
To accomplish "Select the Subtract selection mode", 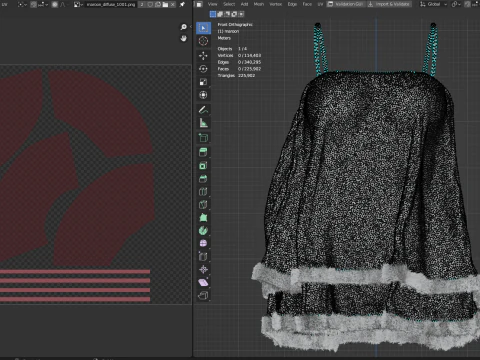I will tap(227, 14).
